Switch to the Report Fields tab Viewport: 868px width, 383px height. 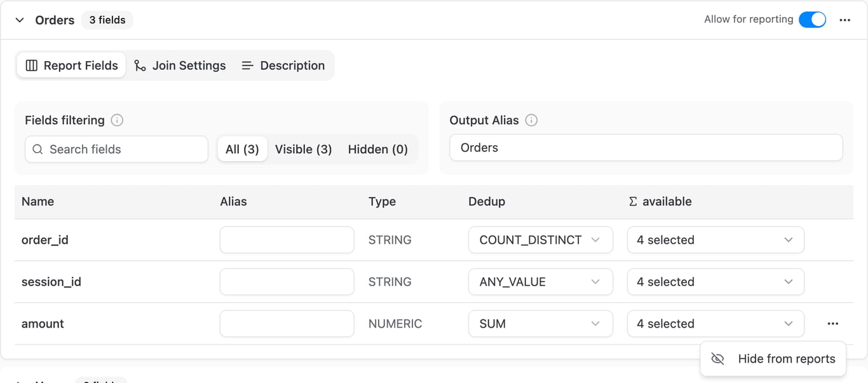tap(72, 66)
